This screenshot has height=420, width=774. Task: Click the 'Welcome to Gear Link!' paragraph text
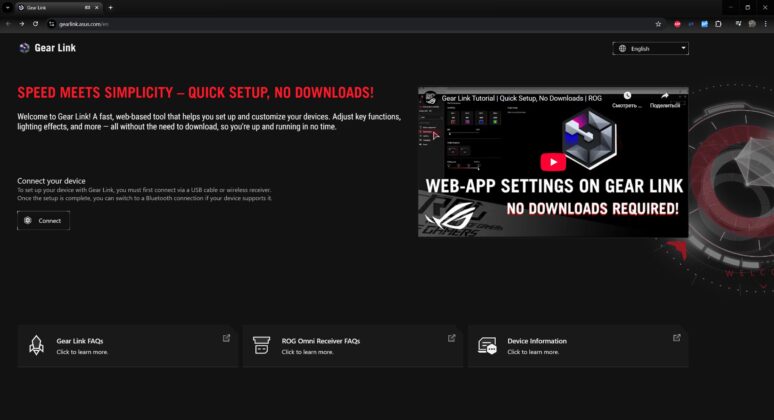click(209, 121)
